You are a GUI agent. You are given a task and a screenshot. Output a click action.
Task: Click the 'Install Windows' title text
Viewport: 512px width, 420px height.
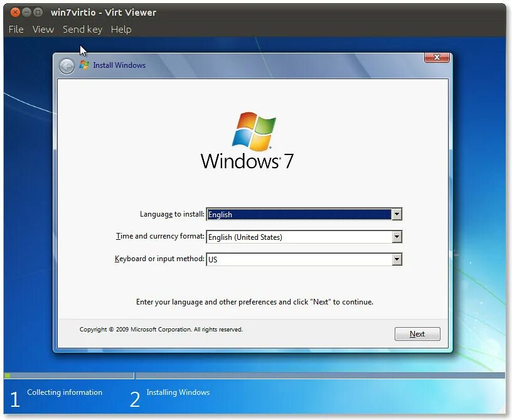119,65
